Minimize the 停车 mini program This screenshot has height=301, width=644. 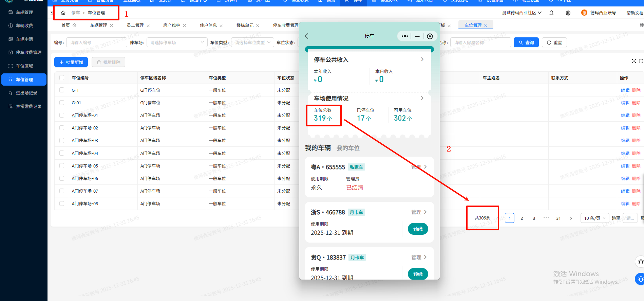pos(417,36)
